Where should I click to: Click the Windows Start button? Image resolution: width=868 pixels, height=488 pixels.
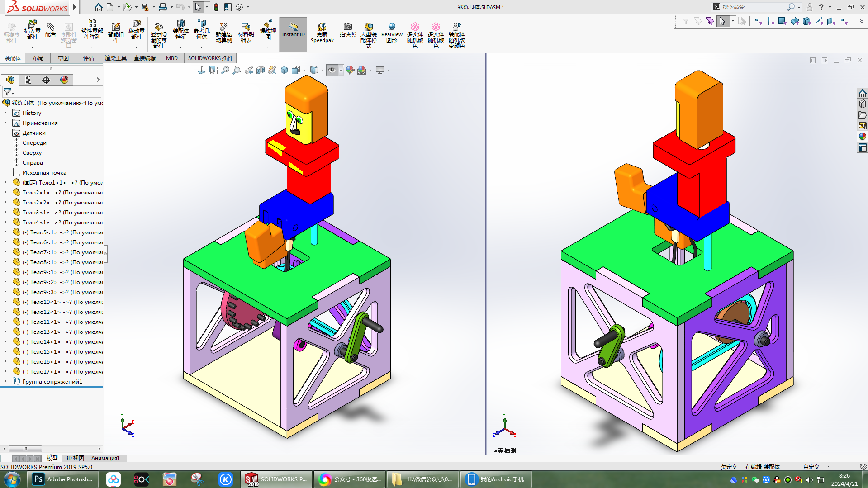tap(12, 479)
